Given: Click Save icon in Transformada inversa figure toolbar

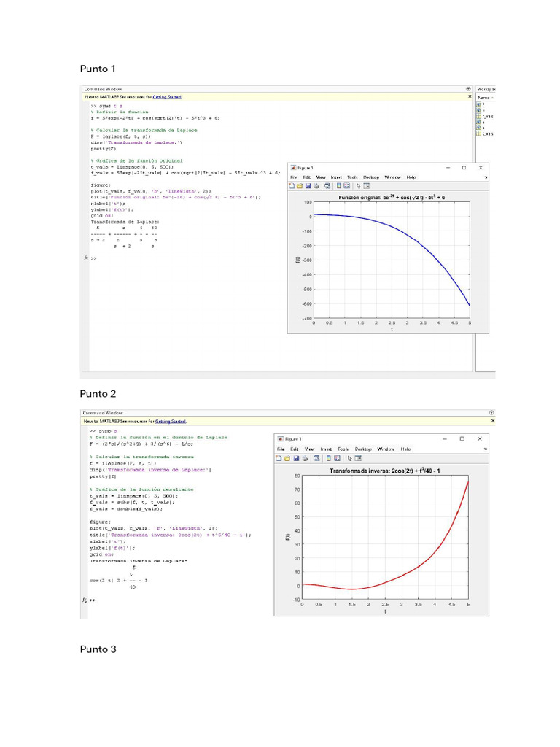Looking at the screenshot, I should pos(296,458).
